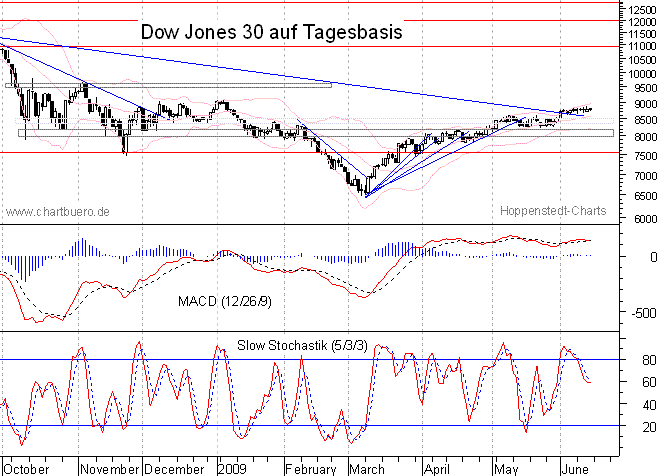This screenshot has width=660, height=476.
Task: Click the 9500 price axis value
Action: click(x=644, y=88)
